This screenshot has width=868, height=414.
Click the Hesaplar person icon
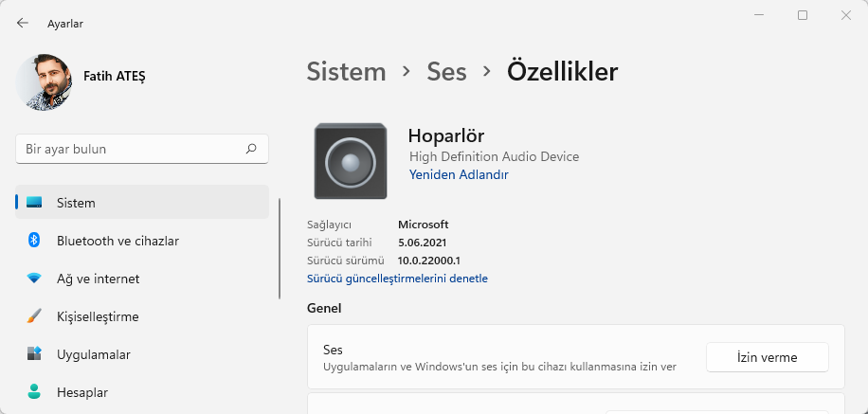pyautogui.click(x=34, y=392)
